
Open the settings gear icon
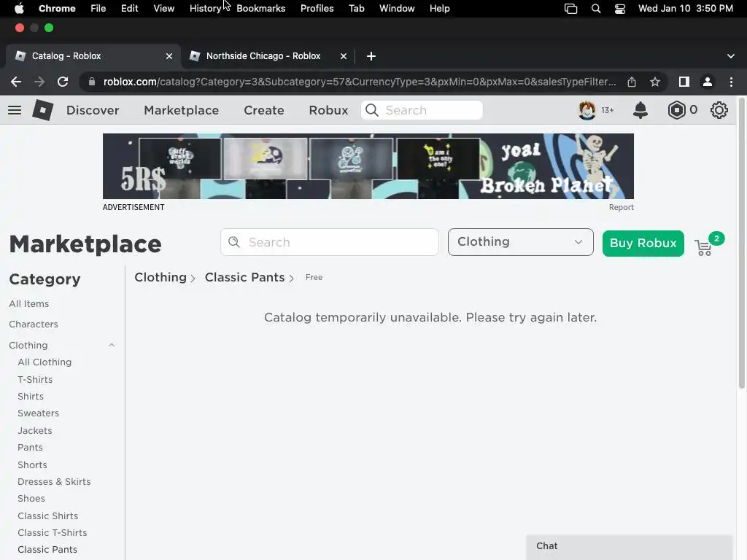[x=719, y=110]
